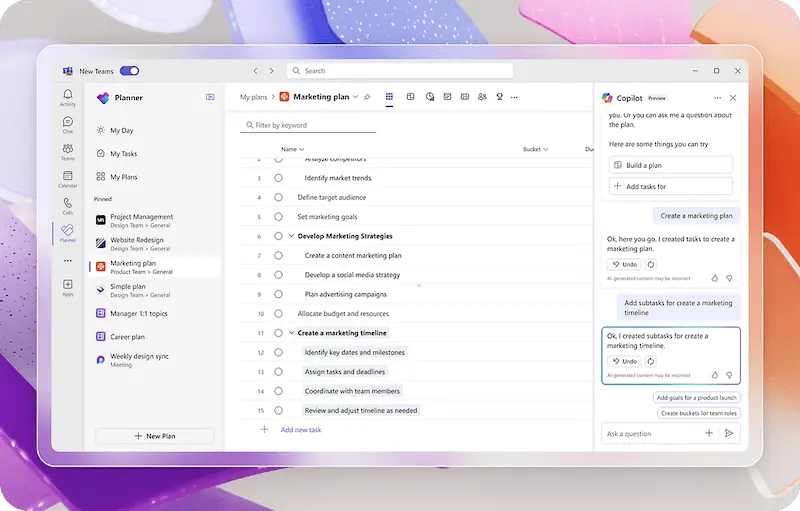
Task: Click send arrow in Copilot input
Action: (729, 433)
